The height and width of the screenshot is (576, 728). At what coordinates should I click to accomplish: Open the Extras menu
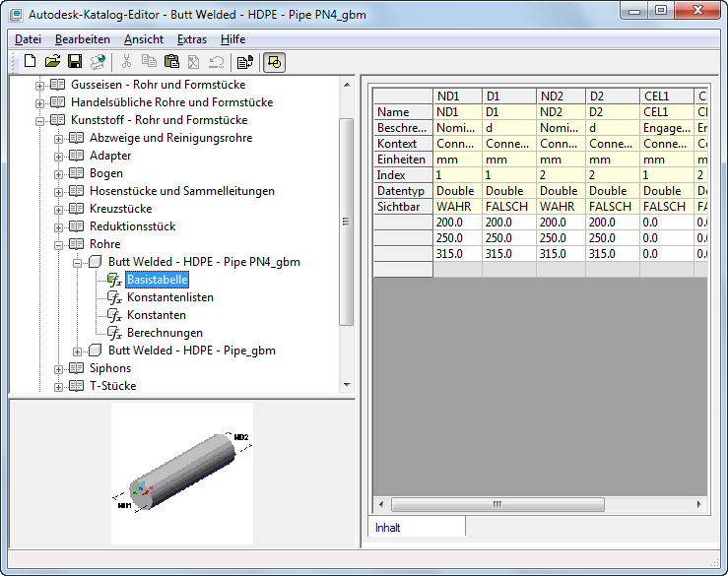coord(192,39)
